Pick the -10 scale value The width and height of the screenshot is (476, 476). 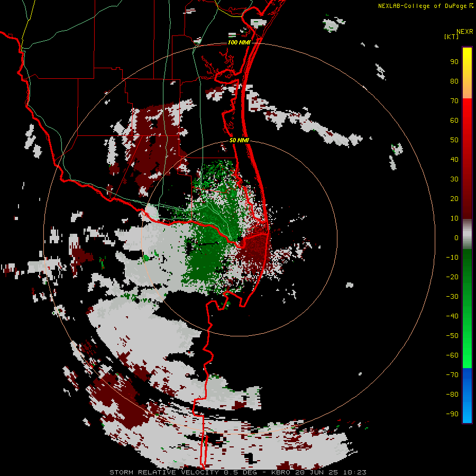[x=452, y=258]
